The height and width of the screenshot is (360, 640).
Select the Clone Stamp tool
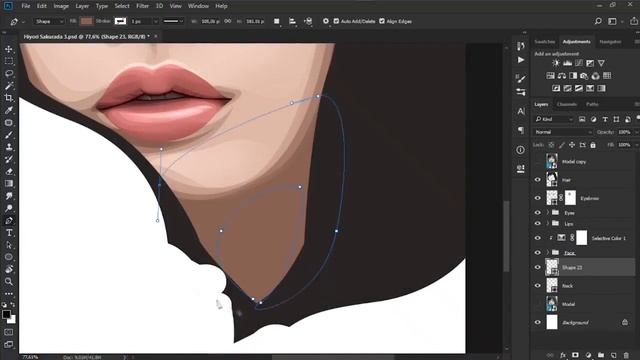point(9,147)
